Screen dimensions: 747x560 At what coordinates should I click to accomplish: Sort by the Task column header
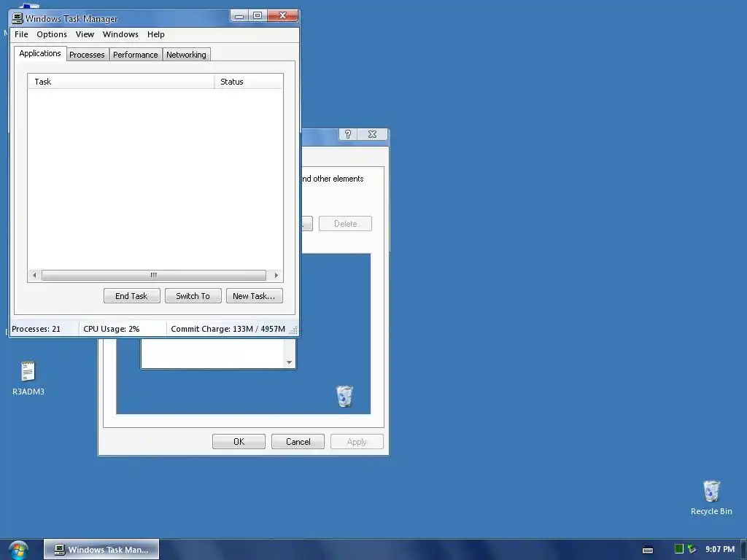(122, 82)
